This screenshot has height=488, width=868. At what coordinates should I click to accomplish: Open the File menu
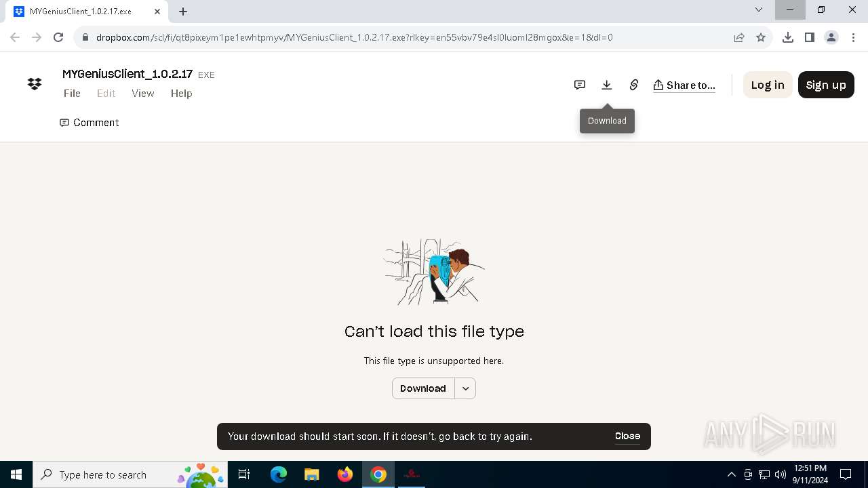pos(72,94)
